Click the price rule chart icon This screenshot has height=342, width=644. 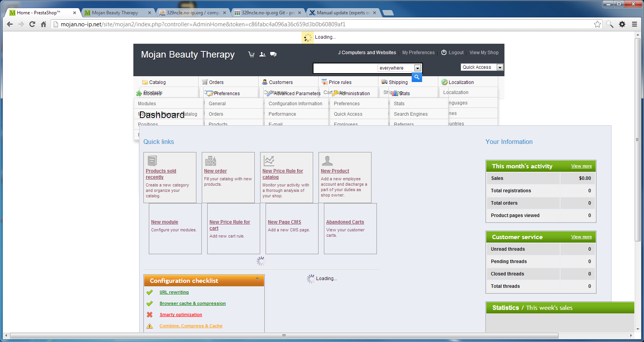[x=269, y=161]
